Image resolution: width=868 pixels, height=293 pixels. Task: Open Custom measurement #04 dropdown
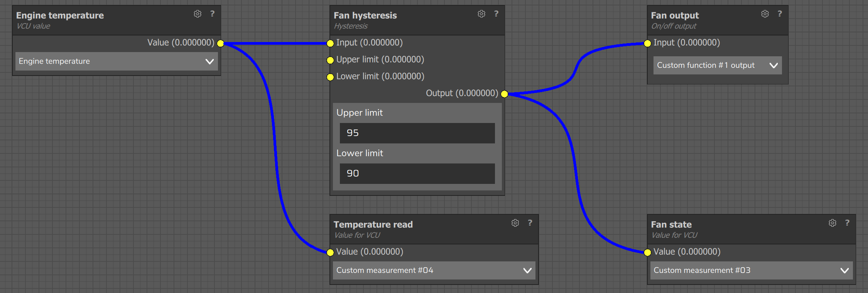point(434,270)
